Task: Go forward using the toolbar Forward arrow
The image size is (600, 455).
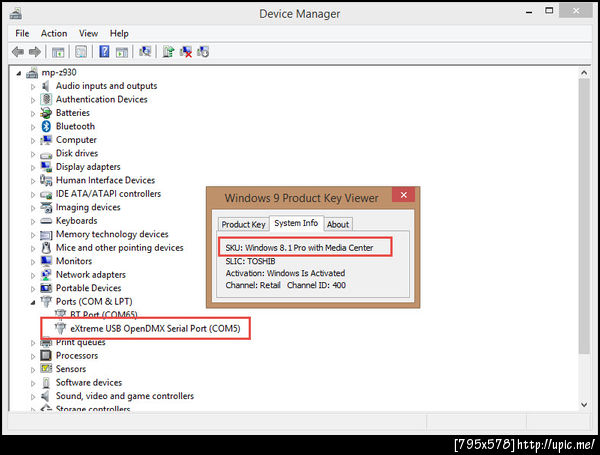Action: pos(35,52)
